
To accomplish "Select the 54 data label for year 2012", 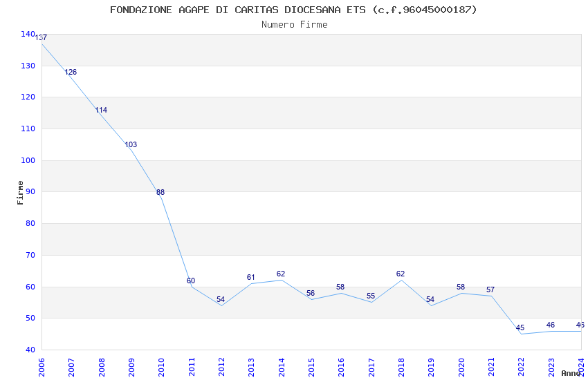I will click(221, 299).
